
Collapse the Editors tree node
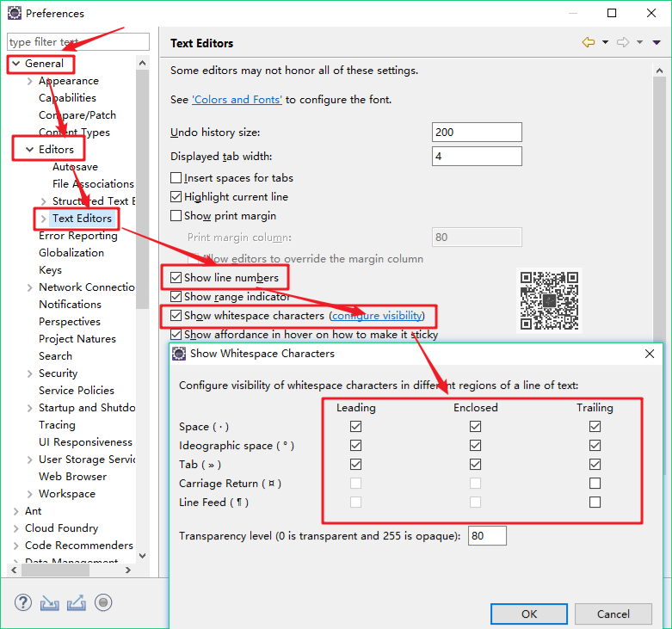tap(29, 150)
